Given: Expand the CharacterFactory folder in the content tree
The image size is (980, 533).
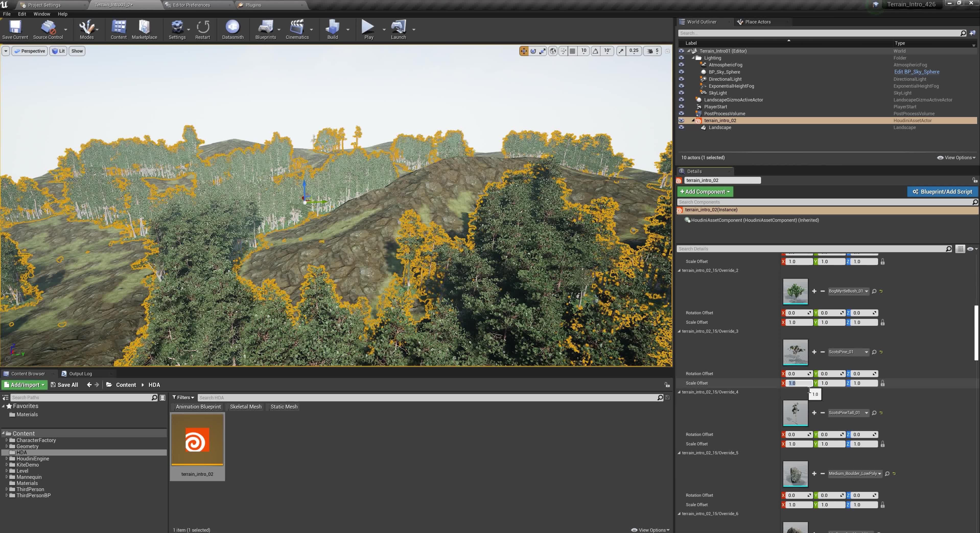Looking at the screenshot, I should (x=6, y=440).
